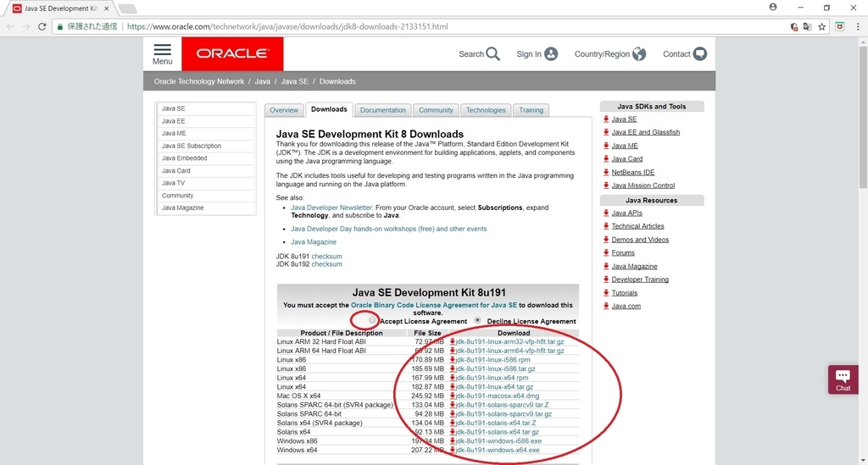Open Oracle Binary Code License Agreement link
This screenshot has height=465, width=868.
coord(434,305)
